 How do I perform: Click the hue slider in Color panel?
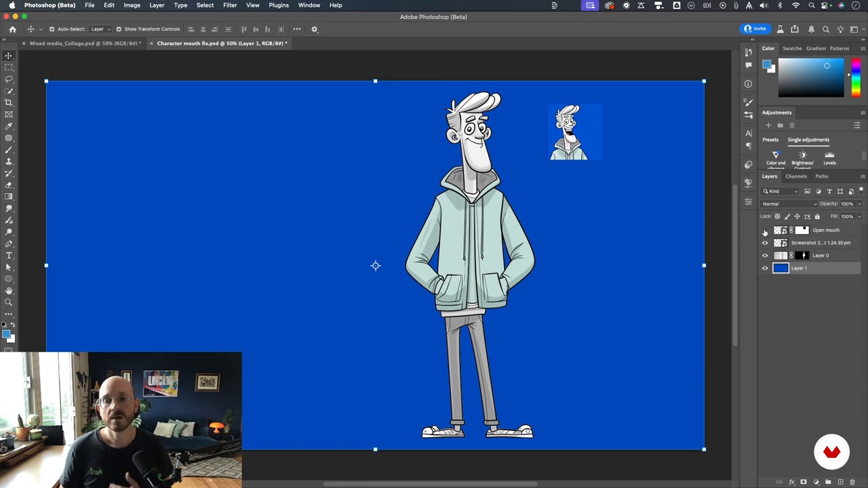click(x=856, y=78)
